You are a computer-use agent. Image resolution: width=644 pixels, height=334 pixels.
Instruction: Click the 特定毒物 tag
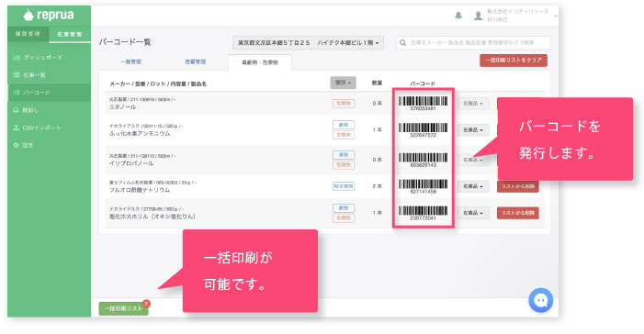point(344,186)
